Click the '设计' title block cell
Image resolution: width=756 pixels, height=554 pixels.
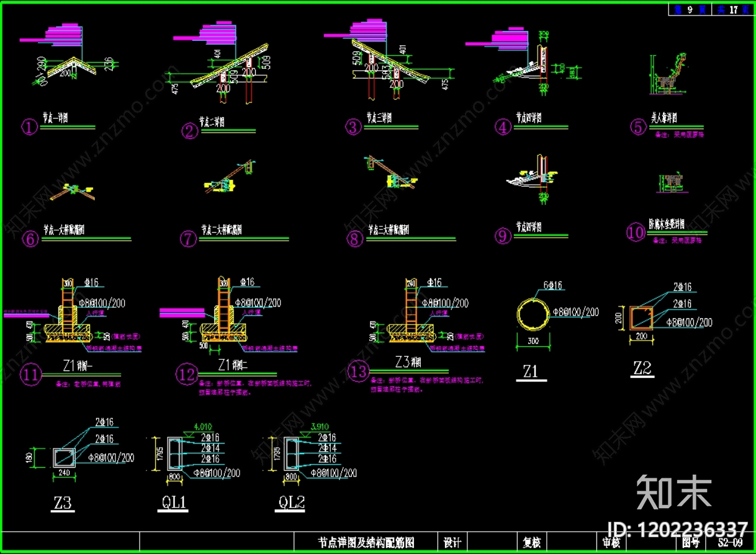[x=452, y=543]
